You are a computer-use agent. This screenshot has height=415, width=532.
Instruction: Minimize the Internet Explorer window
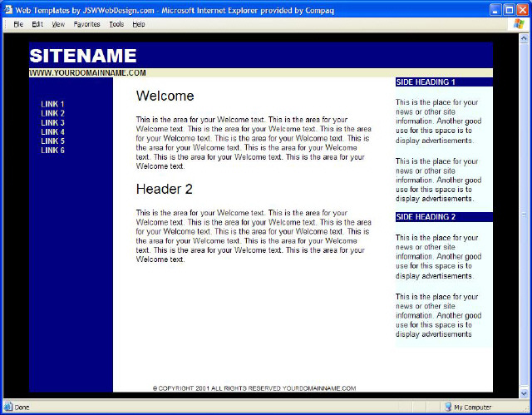tap(495, 10)
